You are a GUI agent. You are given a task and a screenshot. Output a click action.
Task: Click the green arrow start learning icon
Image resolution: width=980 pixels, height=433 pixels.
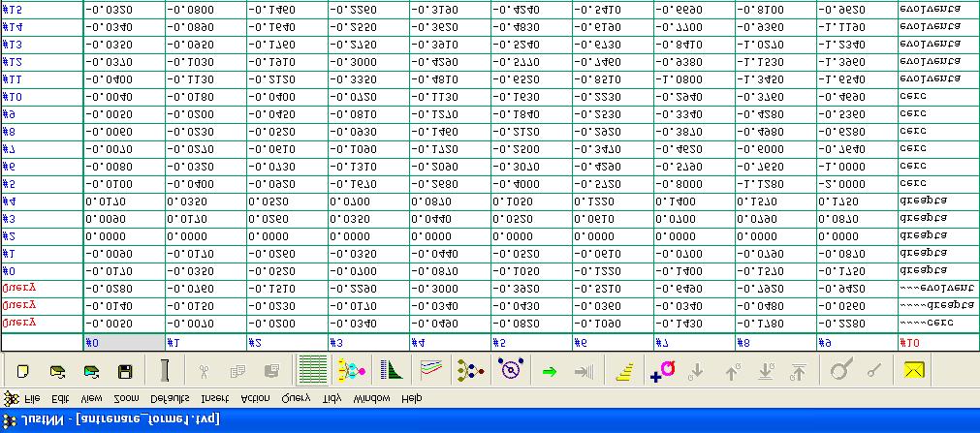click(x=550, y=372)
